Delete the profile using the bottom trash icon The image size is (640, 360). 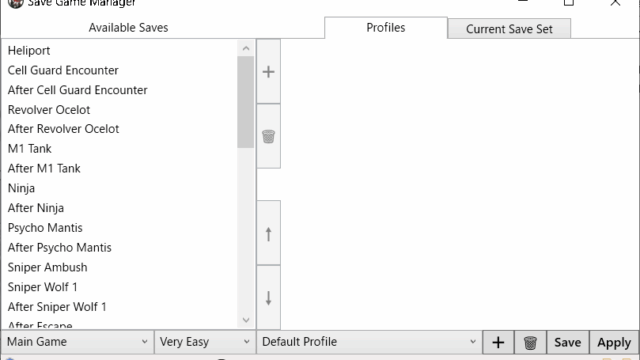(530, 342)
